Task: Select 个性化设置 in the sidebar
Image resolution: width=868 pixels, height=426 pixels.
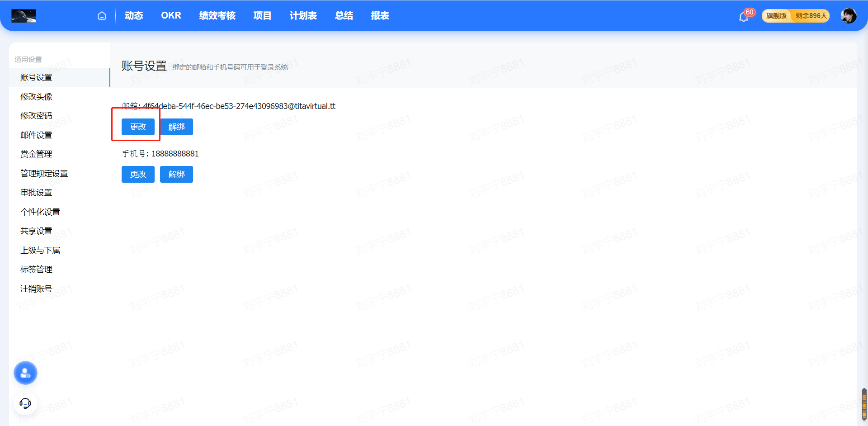Action: (x=40, y=212)
